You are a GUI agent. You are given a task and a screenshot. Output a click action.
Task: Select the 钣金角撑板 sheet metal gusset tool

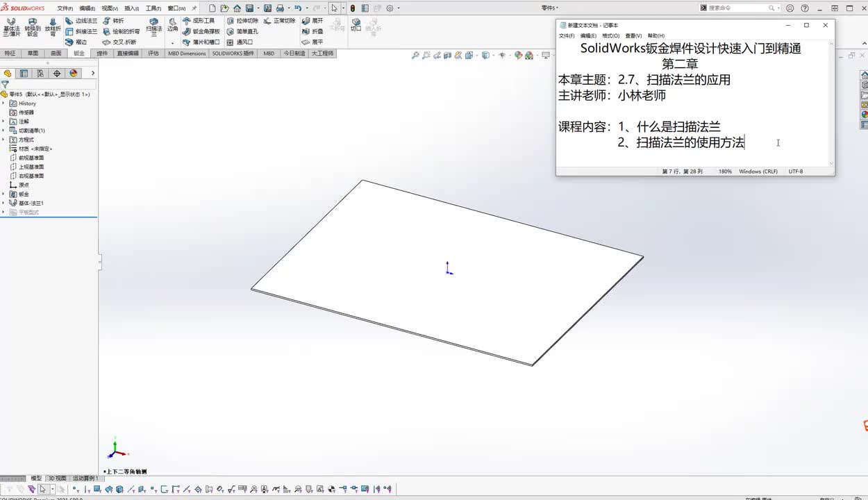pos(201,31)
